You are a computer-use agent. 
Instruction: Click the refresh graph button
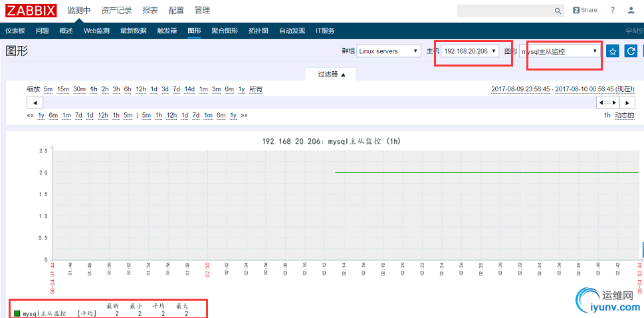click(631, 51)
